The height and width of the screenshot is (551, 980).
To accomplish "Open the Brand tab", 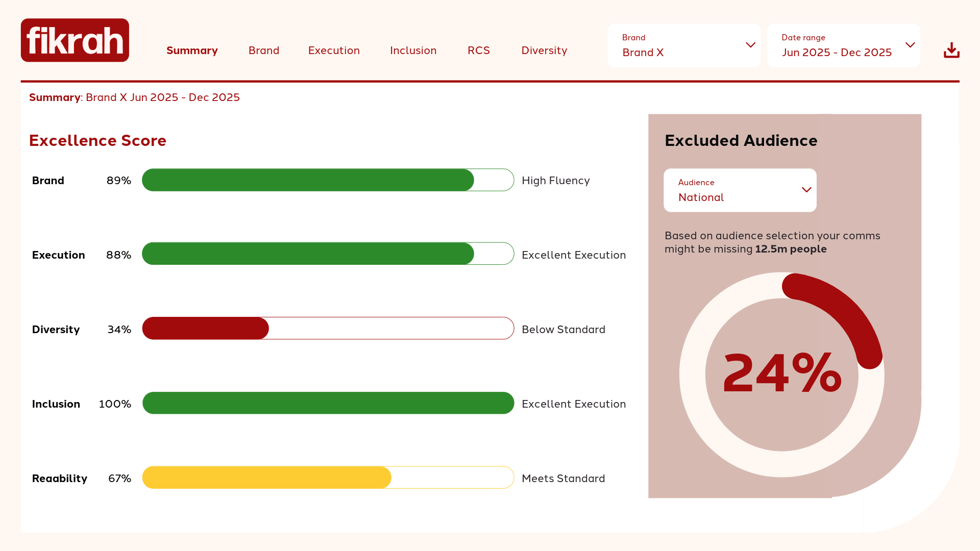I will point(263,51).
